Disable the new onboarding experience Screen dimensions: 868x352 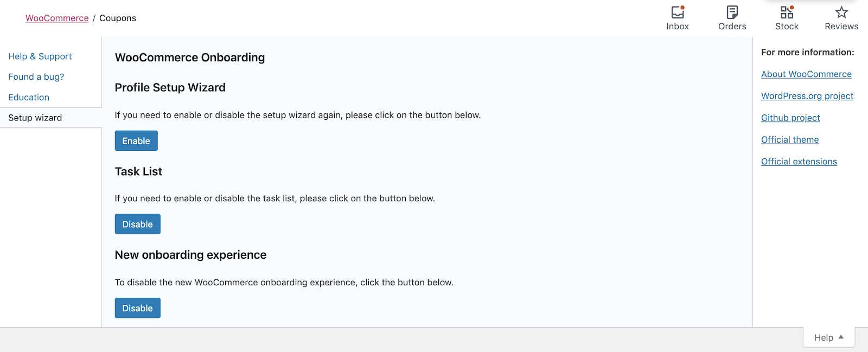[x=138, y=308]
